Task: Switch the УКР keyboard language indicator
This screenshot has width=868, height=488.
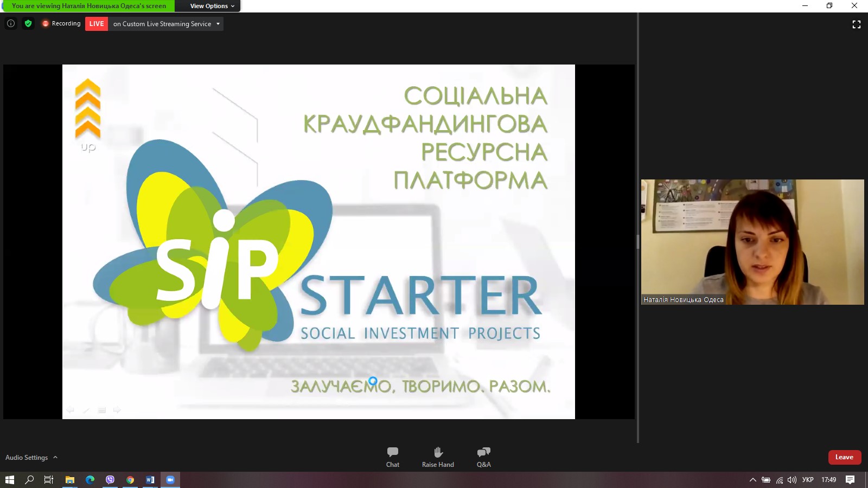Action: tap(808, 480)
